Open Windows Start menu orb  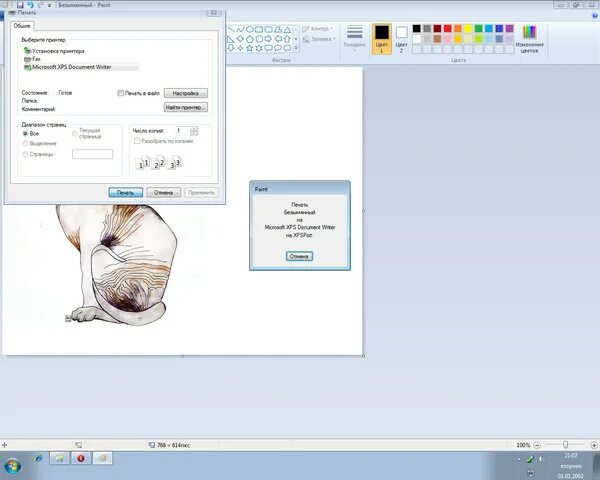[11, 465]
